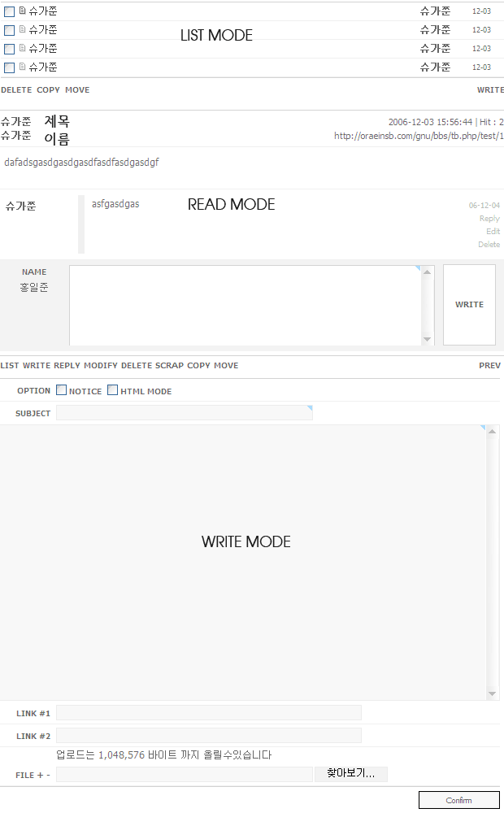The height and width of the screenshot is (813, 504).
Task: Click the LINK #1 input field
Action: pyautogui.click(x=208, y=713)
